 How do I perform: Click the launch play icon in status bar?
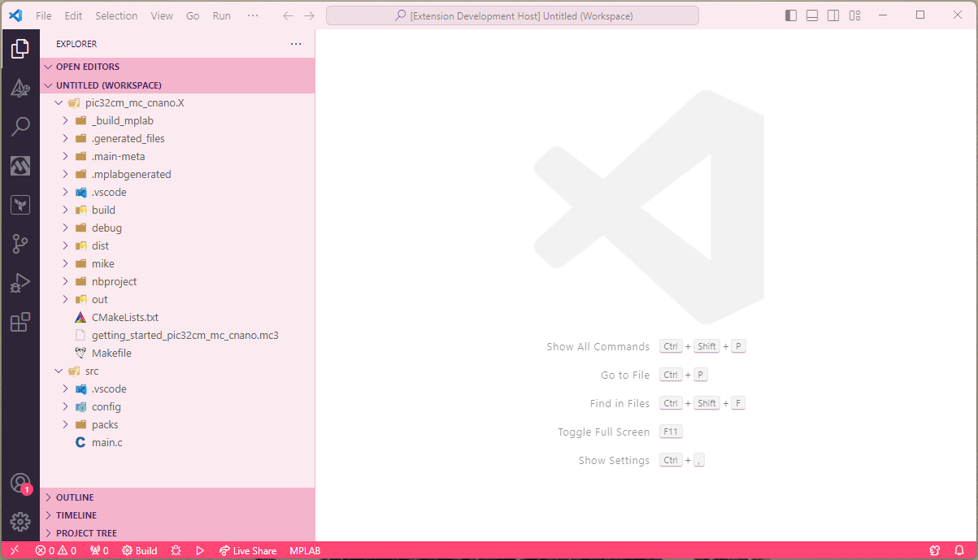pyautogui.click(x=200, y=550)
